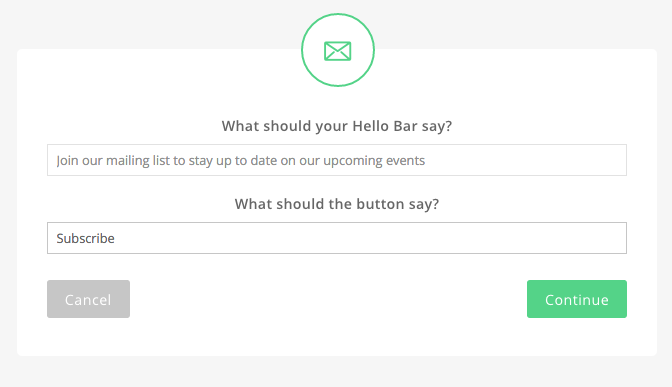Focus the button text field containing Subscribe
The width and height of the screenshot is (672, 387).
point(337,238)
